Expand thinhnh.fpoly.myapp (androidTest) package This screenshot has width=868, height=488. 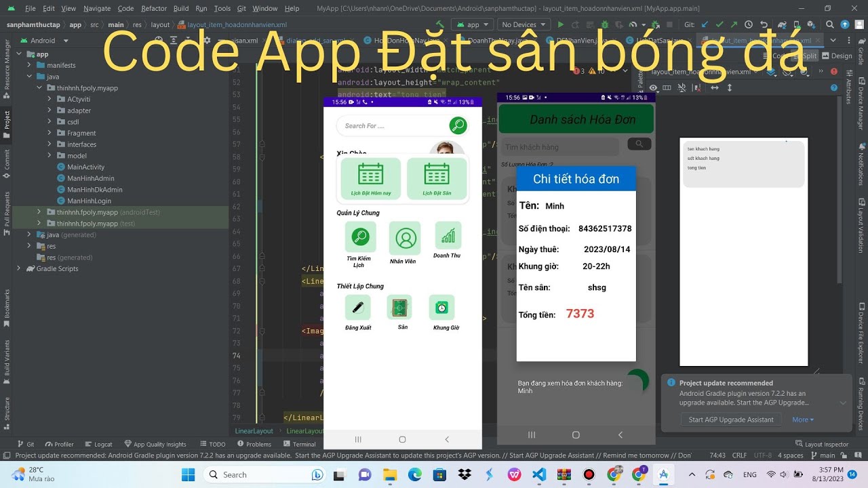coord(40,212)
